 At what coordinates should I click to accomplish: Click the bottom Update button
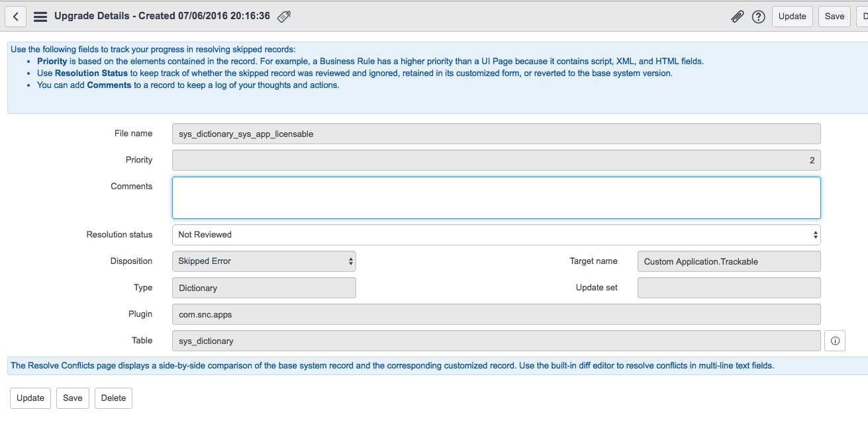pos(30,398)
